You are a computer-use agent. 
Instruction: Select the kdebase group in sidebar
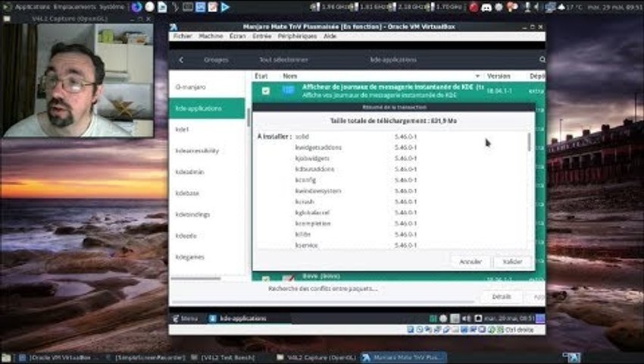point(207,193)
